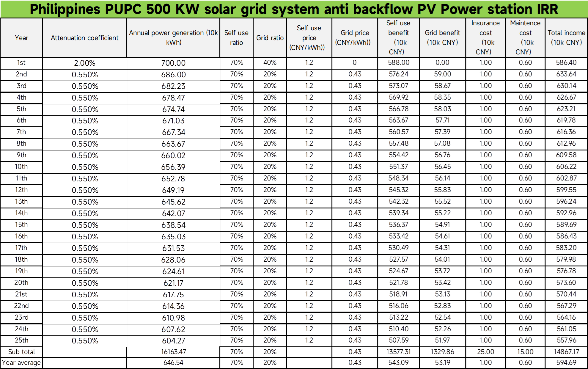Select the 25.00 insurance sub total
This screenshot has width=588, height=369.
pyautogui.click(x=486, y=352)
